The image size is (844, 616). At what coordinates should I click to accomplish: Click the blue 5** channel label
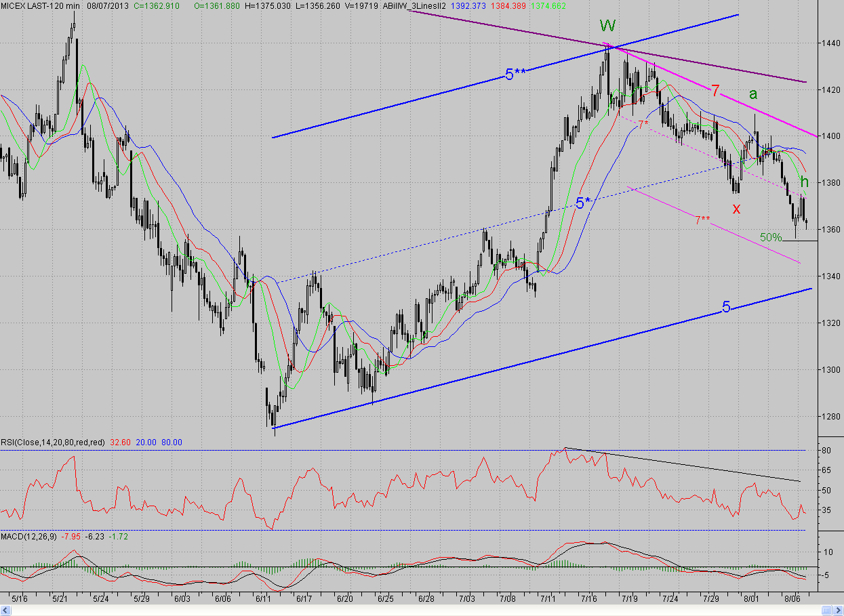point(515,75)
